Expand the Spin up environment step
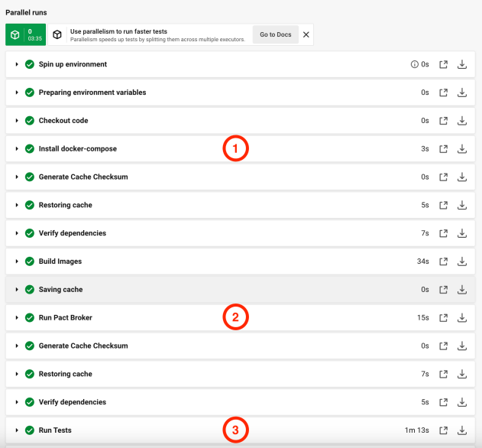 17,64
